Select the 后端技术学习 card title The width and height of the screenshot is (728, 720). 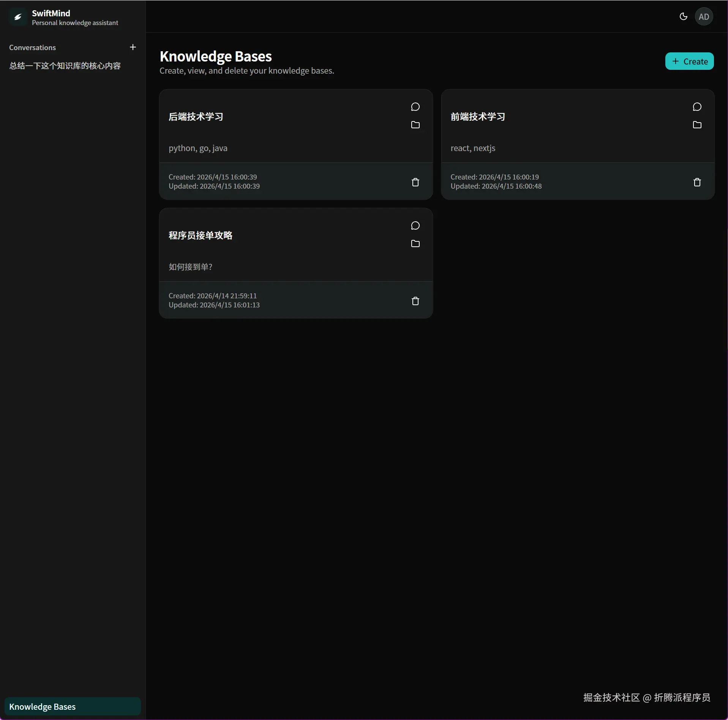click(196, 117)
